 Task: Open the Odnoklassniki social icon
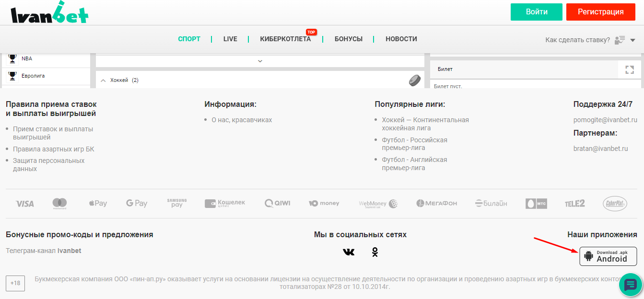[375, 252]
